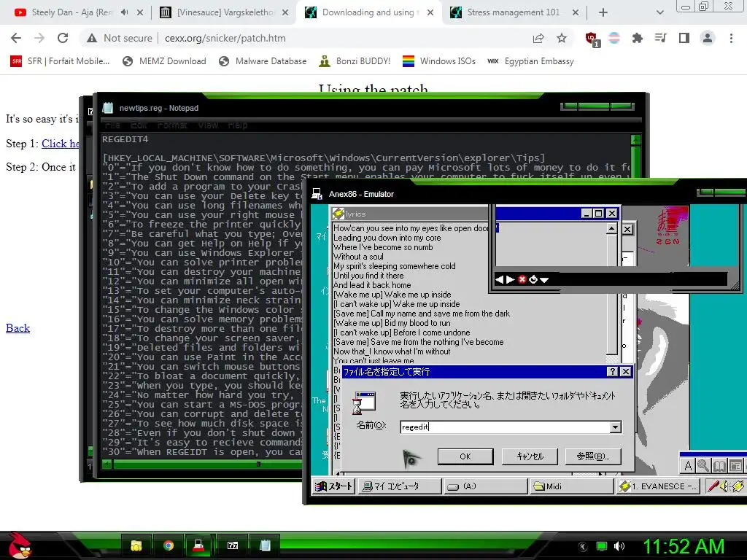Open Bonzi BUDDY! bookmark
The height and width of the screenshot is (560, 747).
[355, 61]
